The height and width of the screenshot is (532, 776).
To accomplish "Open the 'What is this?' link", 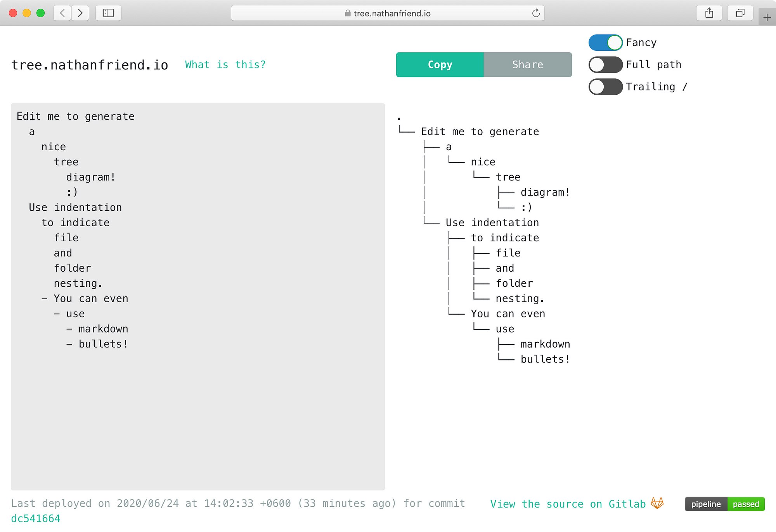I will (x=225, y=65).
